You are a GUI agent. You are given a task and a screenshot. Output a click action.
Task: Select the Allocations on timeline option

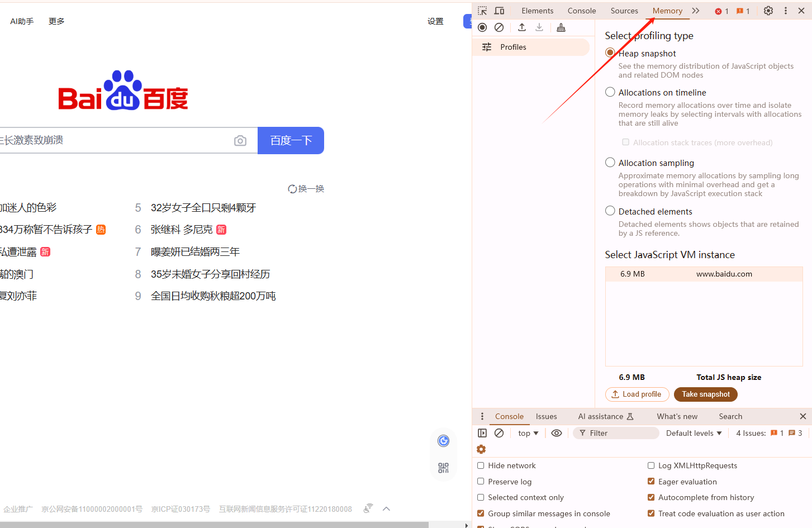610,92
